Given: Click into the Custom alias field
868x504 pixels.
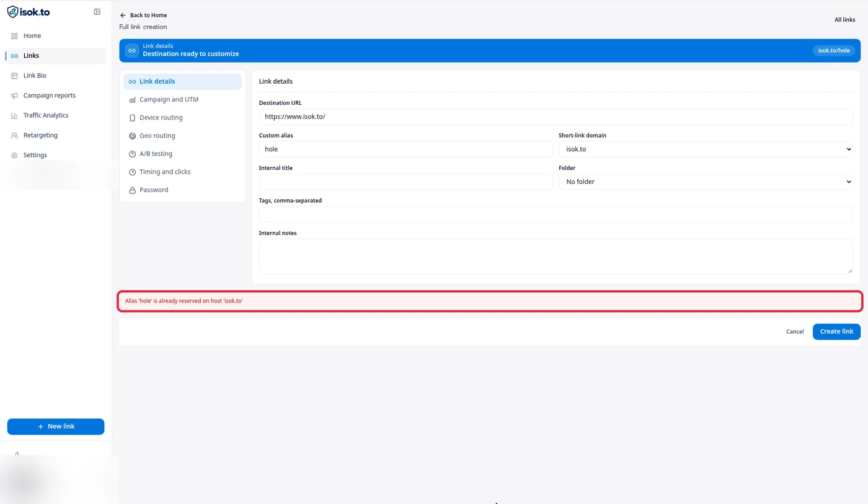Looking at the screenshot, I should coord(405,149).
